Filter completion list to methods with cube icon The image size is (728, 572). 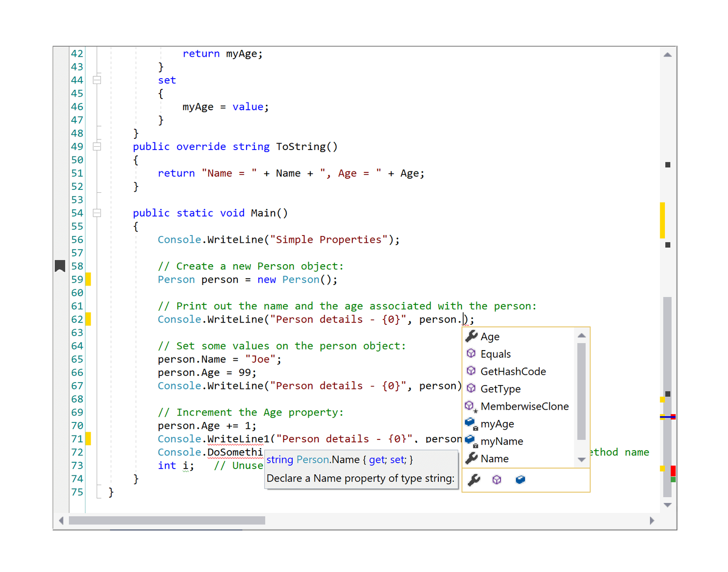pyautogui.click(x=496, y=480)
